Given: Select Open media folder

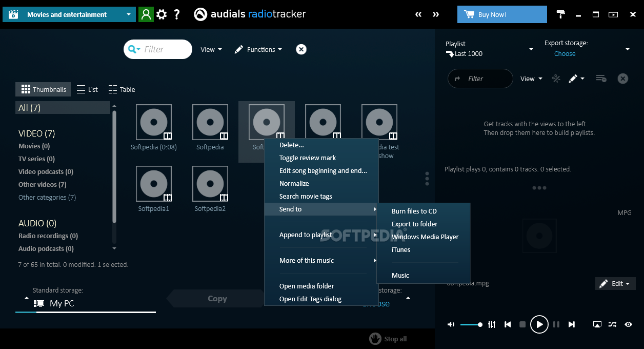Looking at the screenshot, I should (x=321, y=286).
